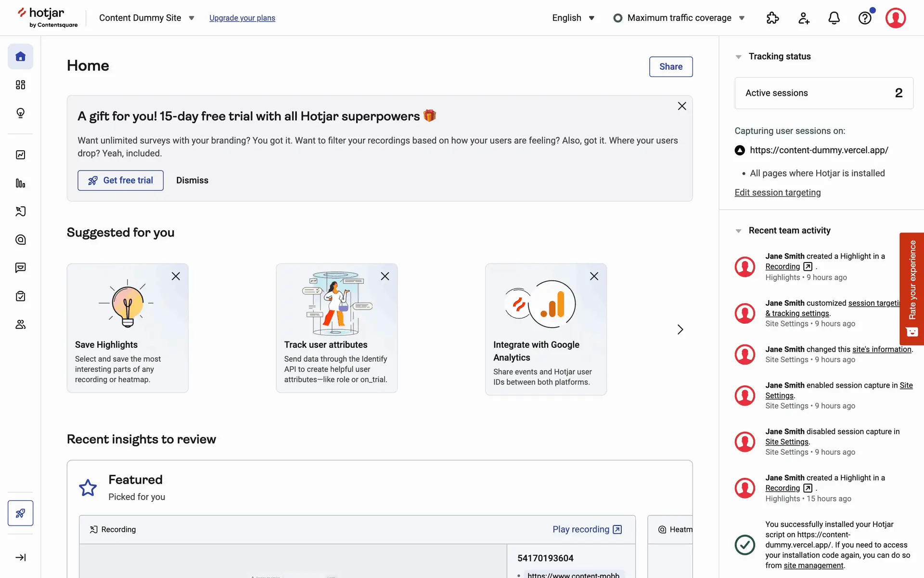
Task: Open the Edit session targeting link
Action: pyautogui.click(x=777, y=193)
